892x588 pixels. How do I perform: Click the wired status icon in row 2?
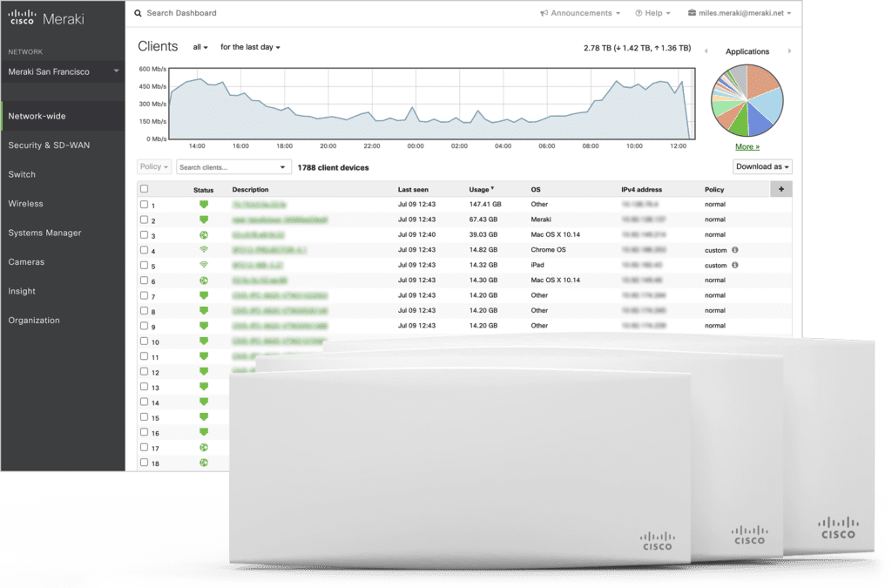point(204,220)
